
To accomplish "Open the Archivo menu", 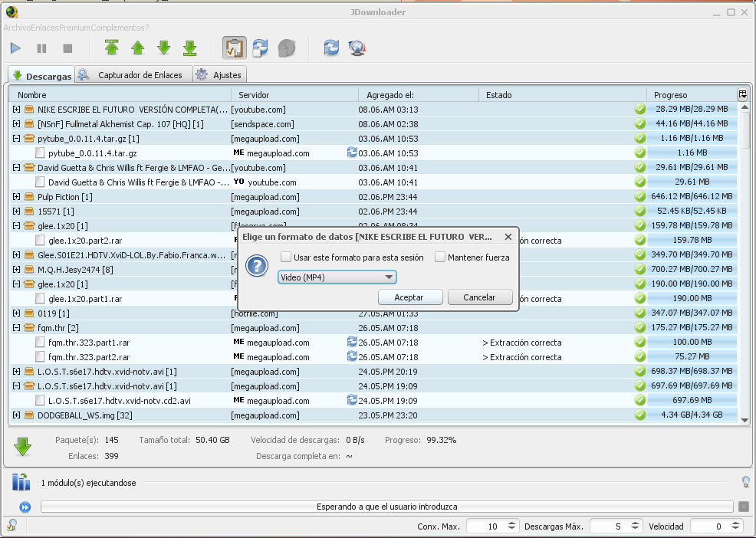I will pyautogui.click(x=17, y=28).
